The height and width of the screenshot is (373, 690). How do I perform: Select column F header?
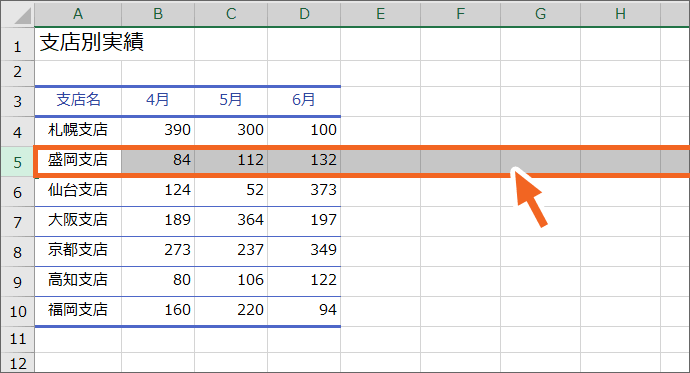tap(461, 14)
